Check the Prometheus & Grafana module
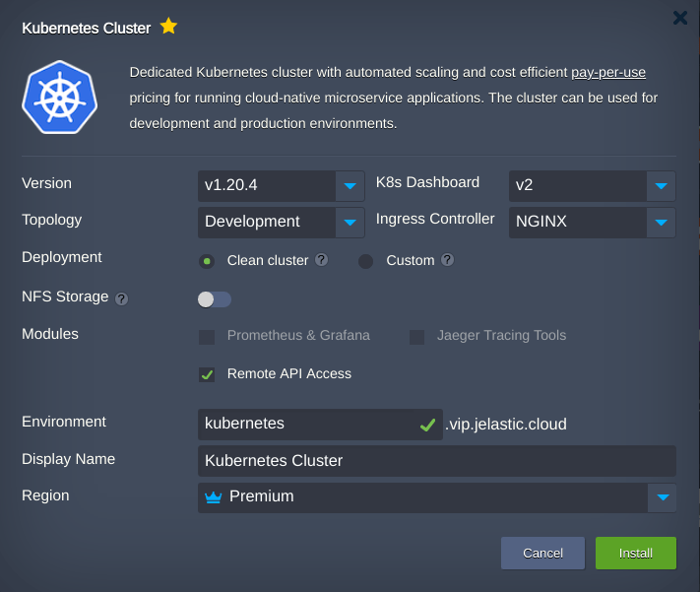 207,337
